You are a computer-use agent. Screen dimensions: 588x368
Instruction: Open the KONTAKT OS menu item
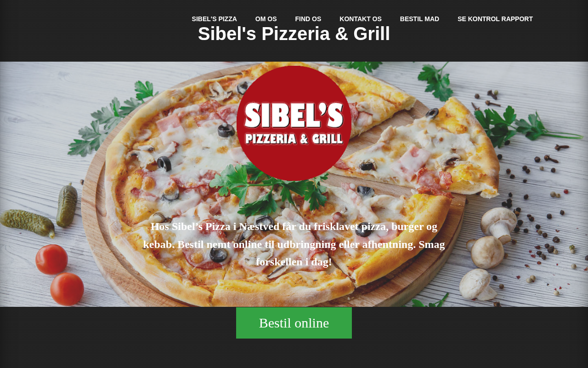(x=360, y=19)
